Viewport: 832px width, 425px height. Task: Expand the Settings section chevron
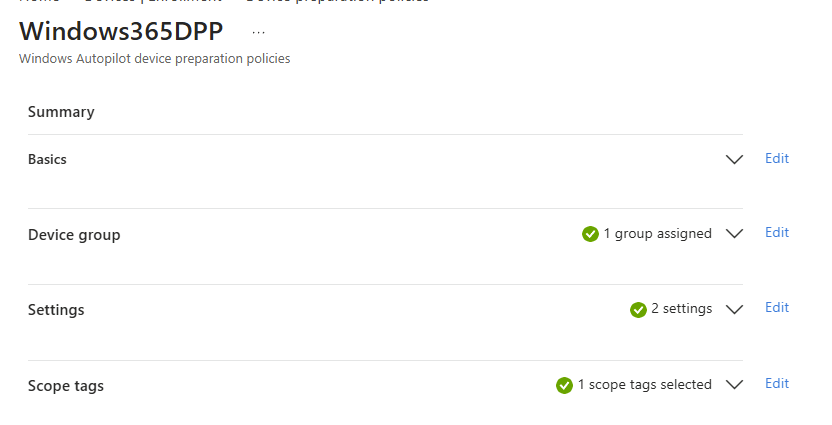[x=735, y=310]
